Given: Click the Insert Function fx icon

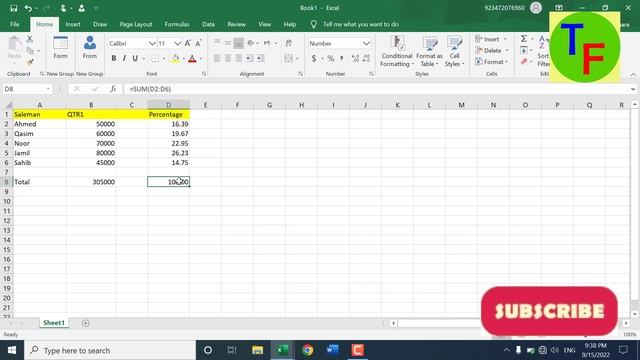Looking at the screenshot, I should tap(113, 89).
